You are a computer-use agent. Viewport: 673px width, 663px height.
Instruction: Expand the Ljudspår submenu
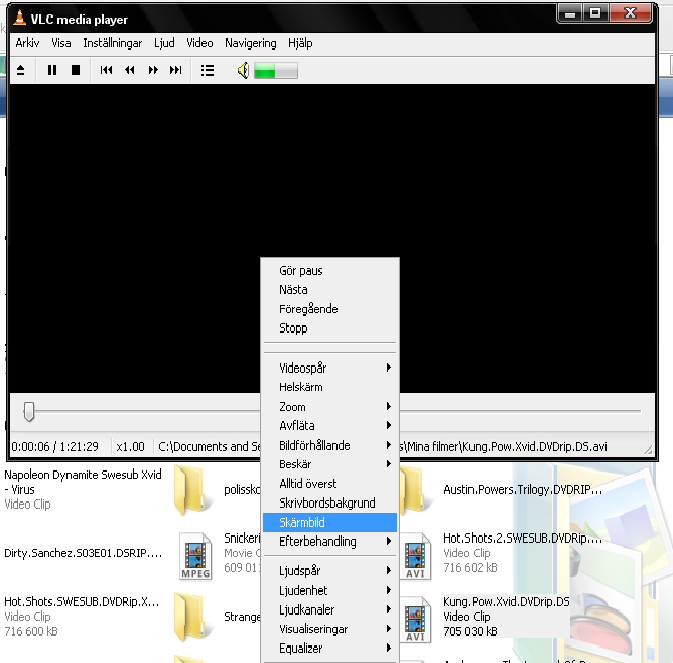point(330,571)
